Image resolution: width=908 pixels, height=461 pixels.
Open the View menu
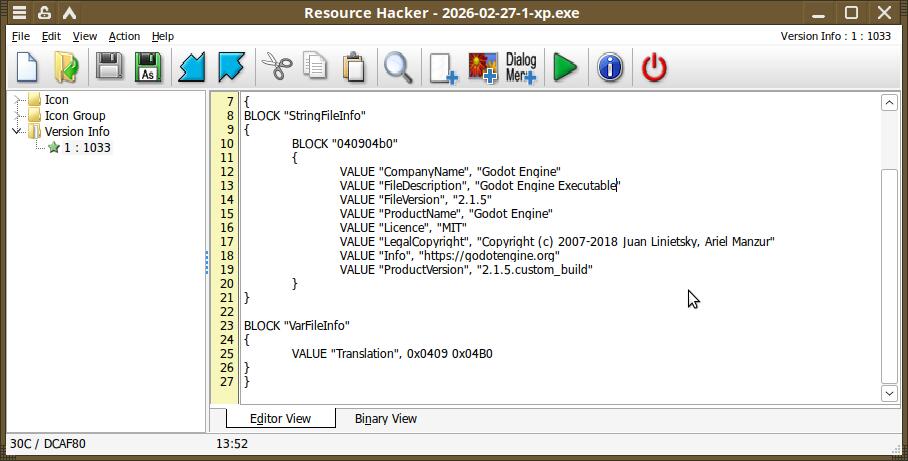coord(85,36)
